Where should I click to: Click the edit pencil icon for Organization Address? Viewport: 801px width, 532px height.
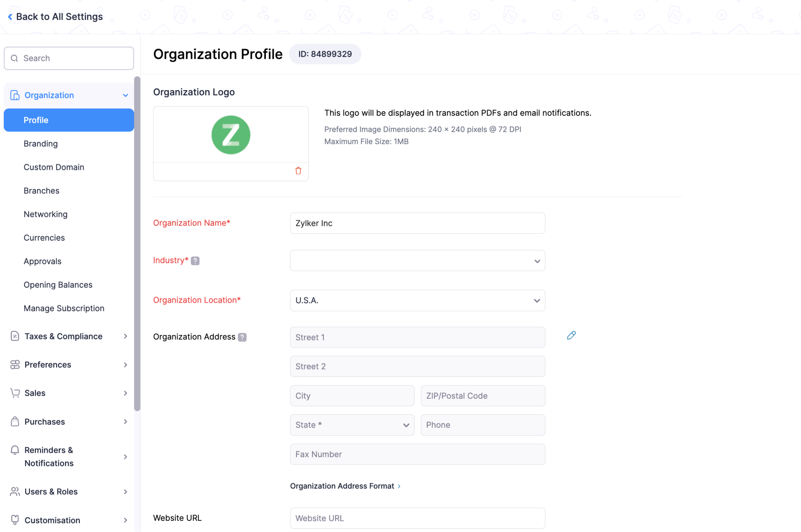pos(571,335)
